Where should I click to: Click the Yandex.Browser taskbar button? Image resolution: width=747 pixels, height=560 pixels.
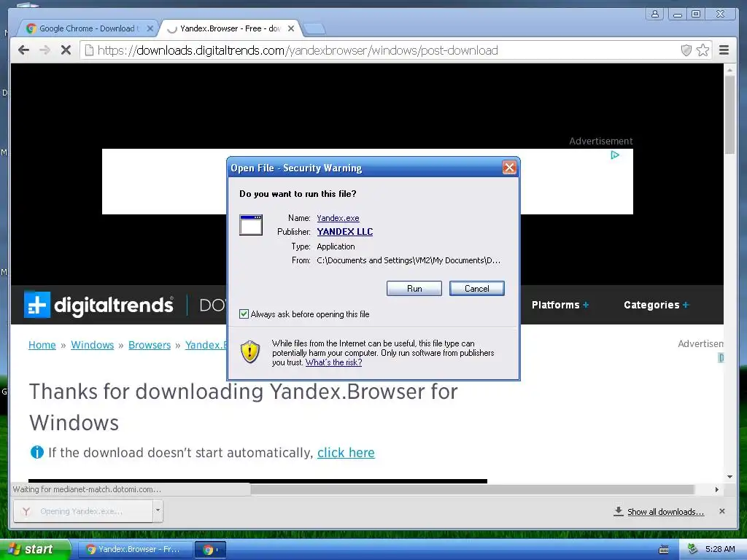click(x=134, y=550)
